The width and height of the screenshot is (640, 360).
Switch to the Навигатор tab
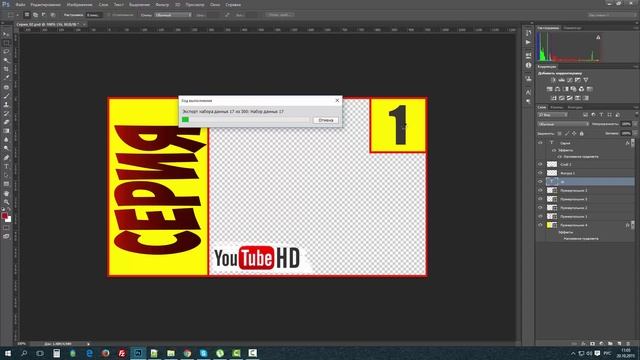point(572,28)
